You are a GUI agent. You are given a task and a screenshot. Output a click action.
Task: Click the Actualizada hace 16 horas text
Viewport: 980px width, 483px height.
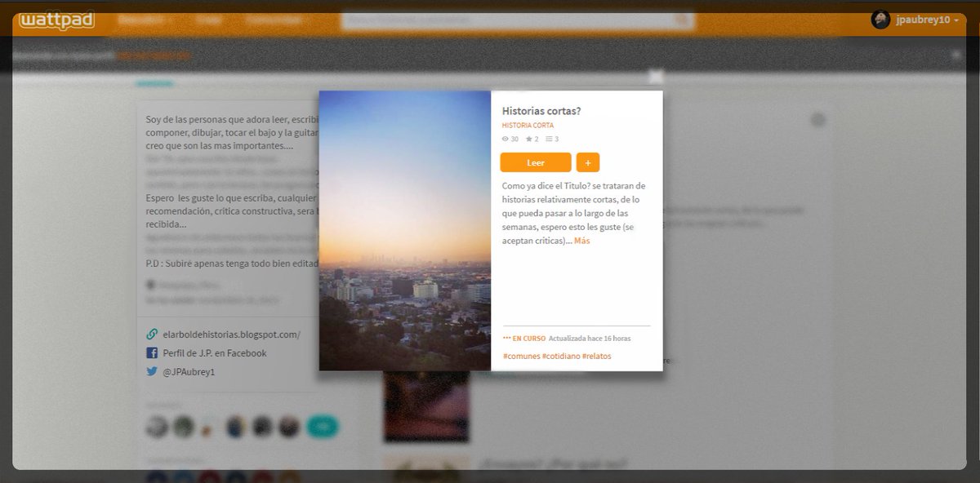point(590,338)
